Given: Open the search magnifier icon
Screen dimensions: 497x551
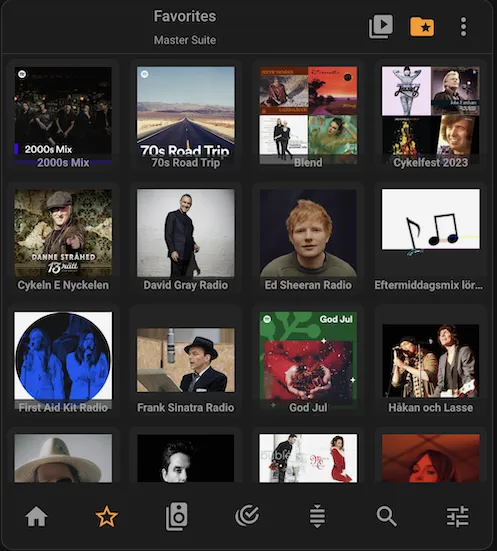Looking at the screenshot, I should click(387, 516).
